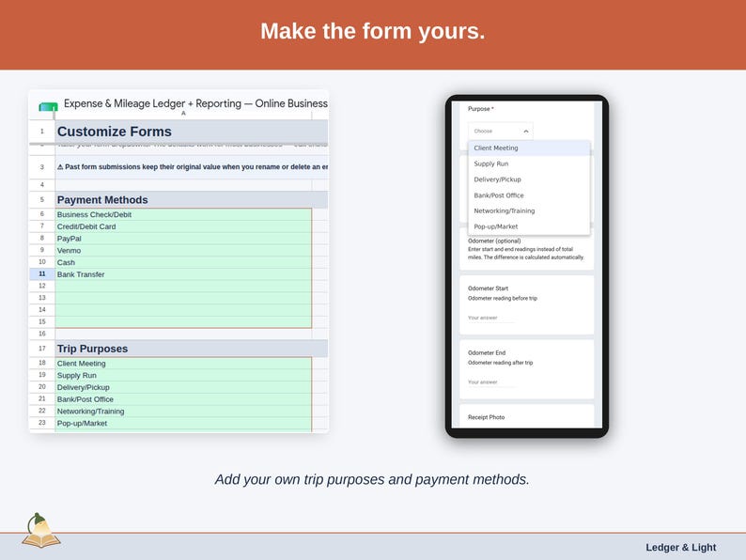Open the Purpose 'Choose' dropdown

click(501, 131)
